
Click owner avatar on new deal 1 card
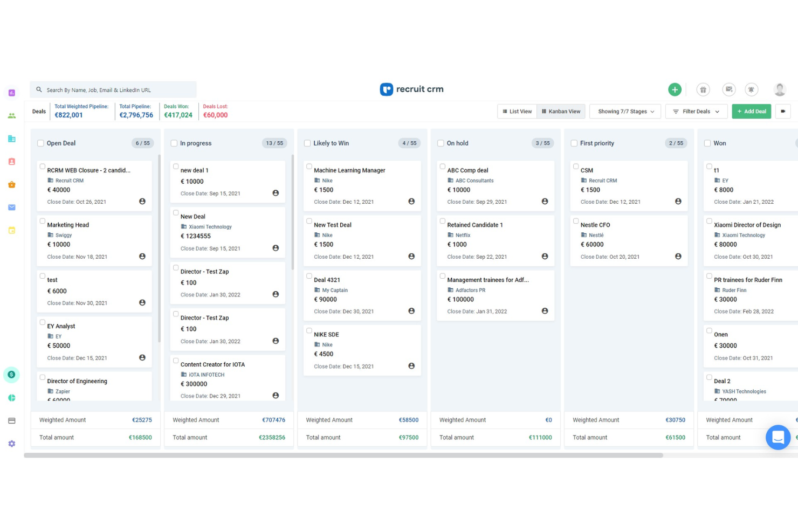pos(276,193)
